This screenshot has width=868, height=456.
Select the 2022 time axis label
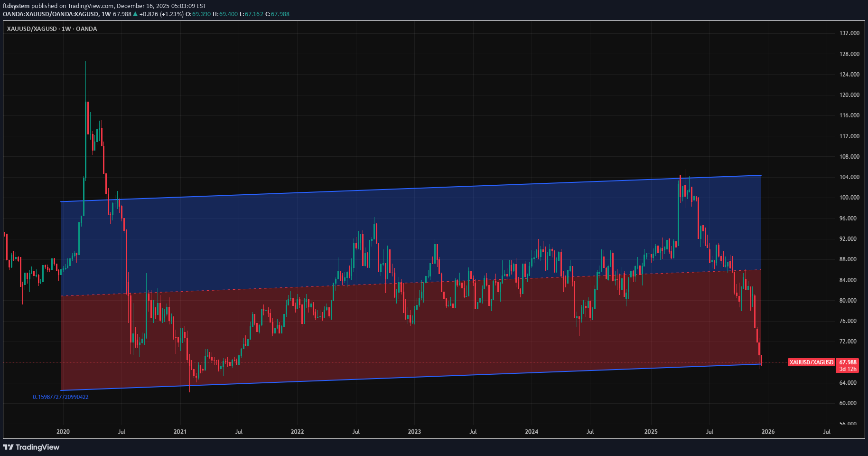pyautogui.click(x=297, y=432)
